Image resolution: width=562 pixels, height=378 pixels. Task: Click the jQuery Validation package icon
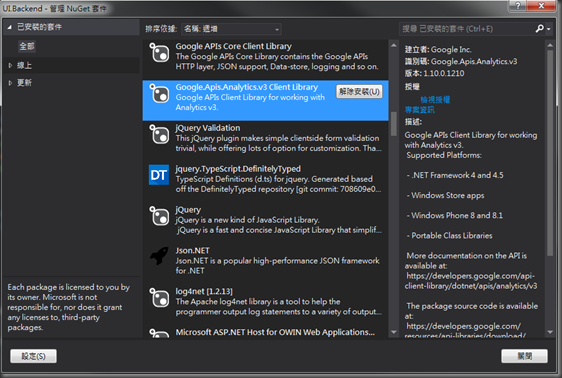click(x=159, y=134)
